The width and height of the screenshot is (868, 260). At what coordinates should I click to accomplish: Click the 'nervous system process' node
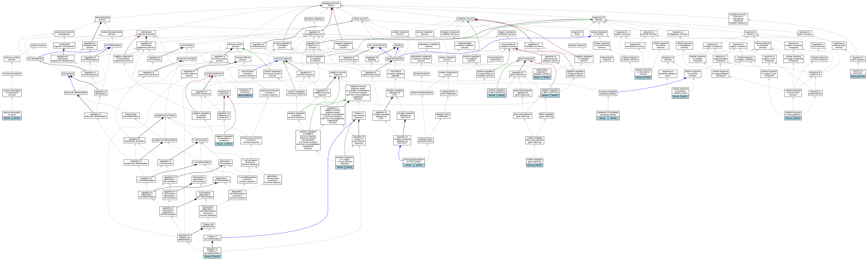click(12, 59)
